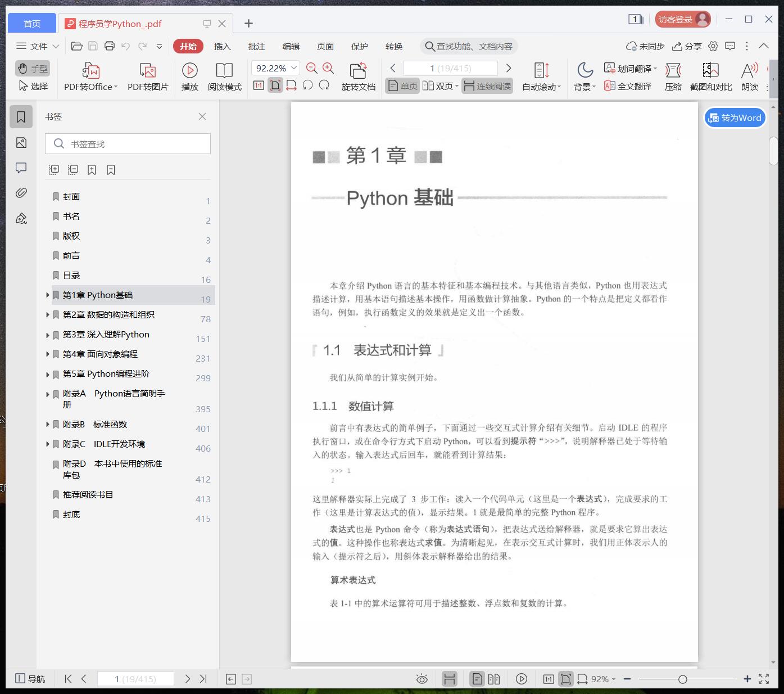Open the attachments paperclip sidebar icon
Image resolution: width=784 pixels, height=694 pixels.
21,193
